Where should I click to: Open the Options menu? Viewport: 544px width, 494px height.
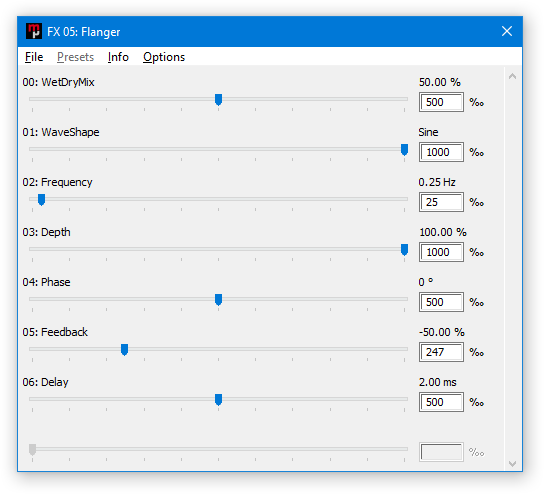coord(164,57)
